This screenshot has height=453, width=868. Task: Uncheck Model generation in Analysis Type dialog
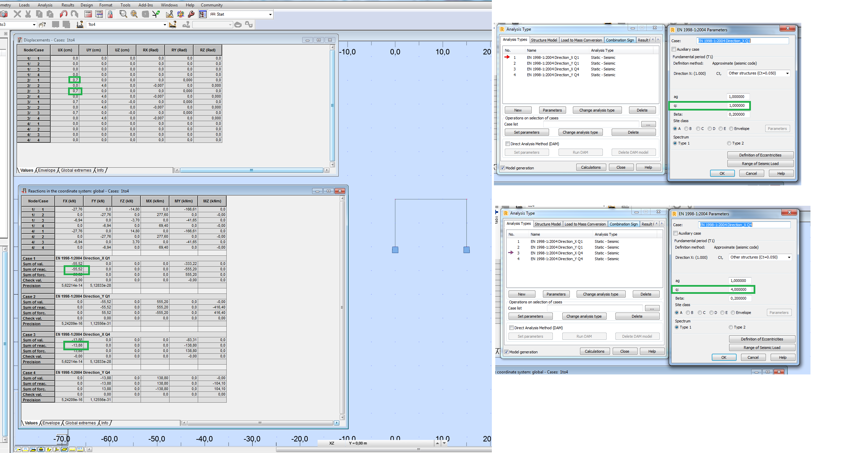502,168
